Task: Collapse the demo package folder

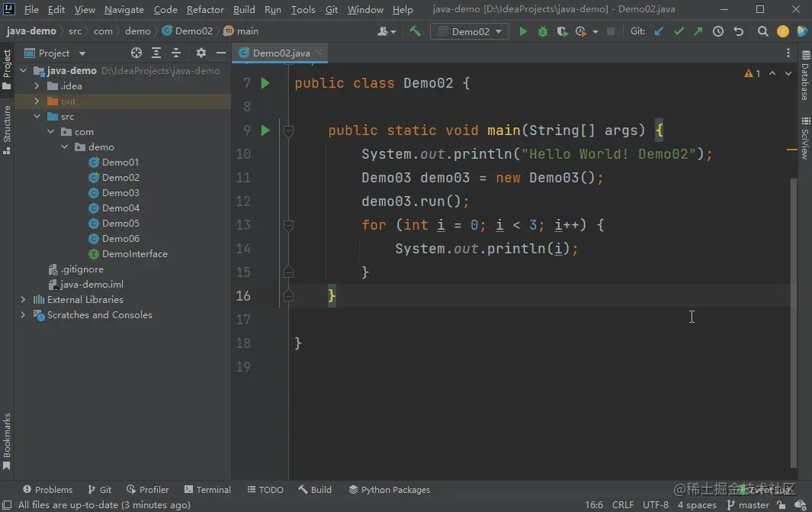Action: tap(65, 147)
